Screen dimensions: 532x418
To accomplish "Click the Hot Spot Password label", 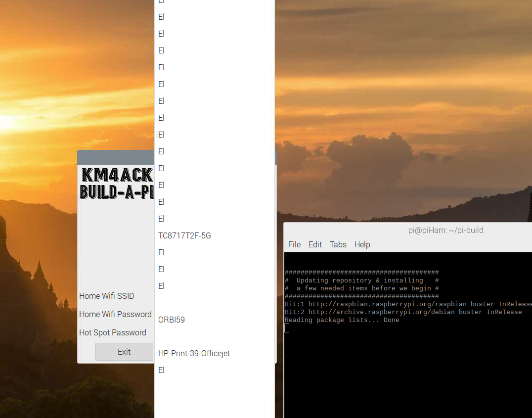I will click(113, 332).
